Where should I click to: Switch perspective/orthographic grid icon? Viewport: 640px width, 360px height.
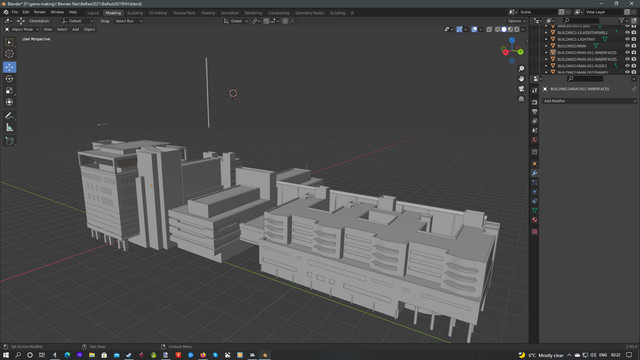pyautogui.click(x=521, y=99)
